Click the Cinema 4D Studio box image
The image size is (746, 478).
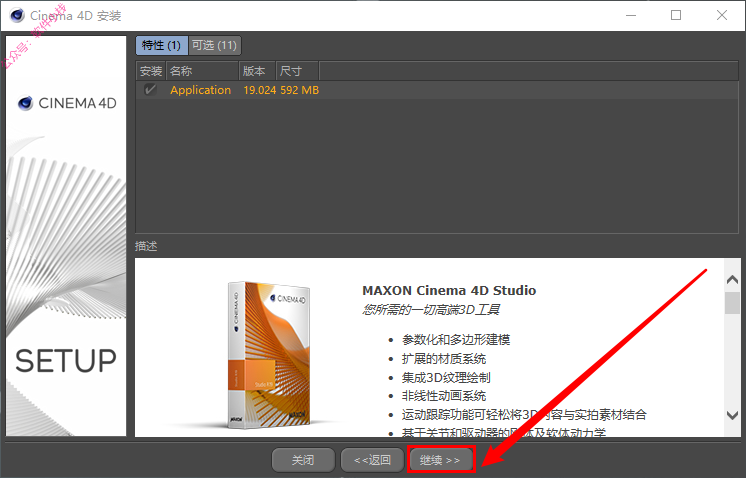point(268,354)
